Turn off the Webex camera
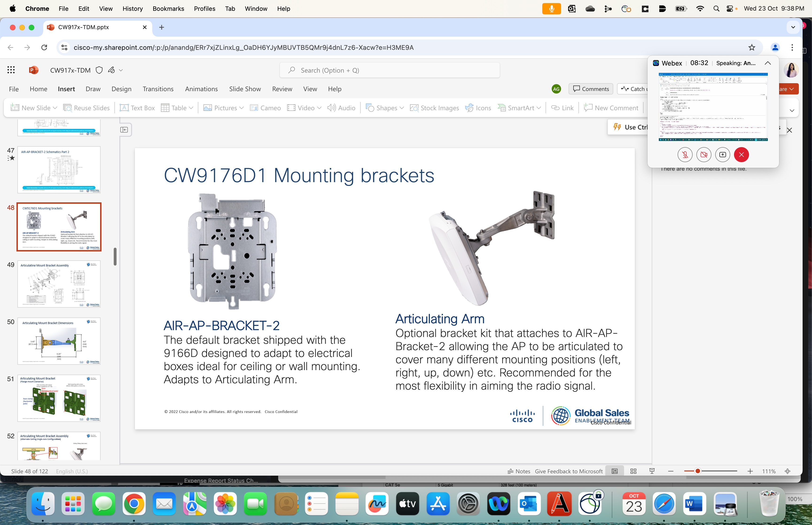812x525 pixels. tap(704, 154)
